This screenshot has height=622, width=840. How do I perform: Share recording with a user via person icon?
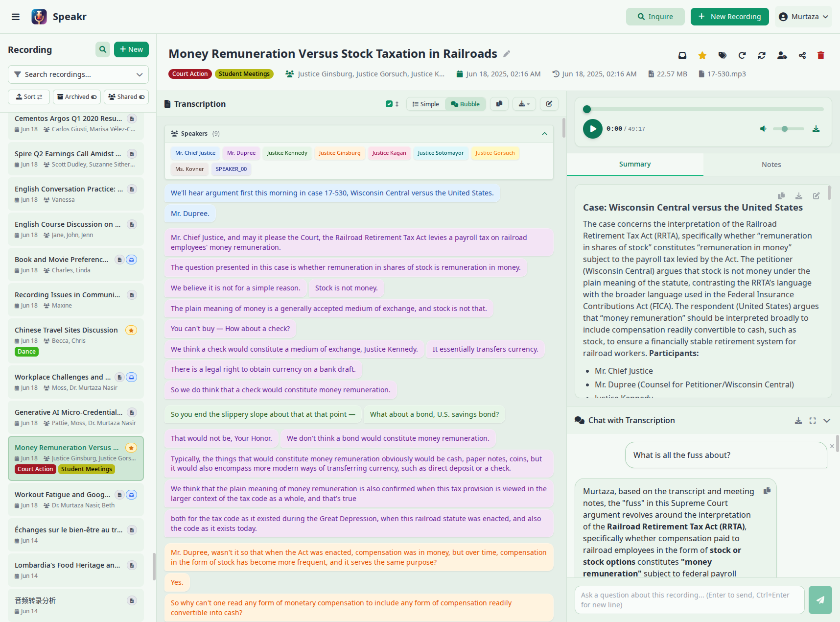(782, 55)
